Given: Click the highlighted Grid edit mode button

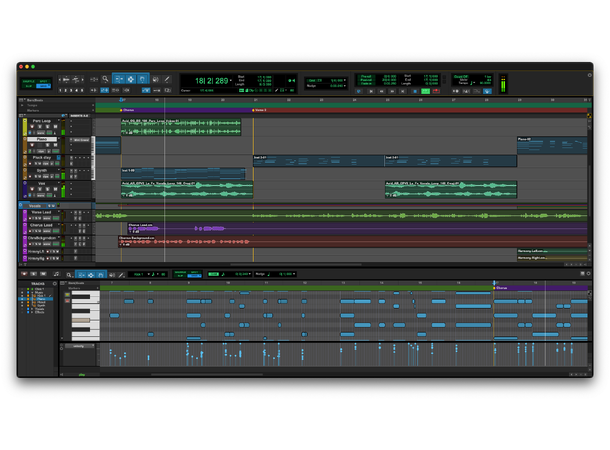Looking at the screenshot, I should pyautogui.click(x=43, y=86).
